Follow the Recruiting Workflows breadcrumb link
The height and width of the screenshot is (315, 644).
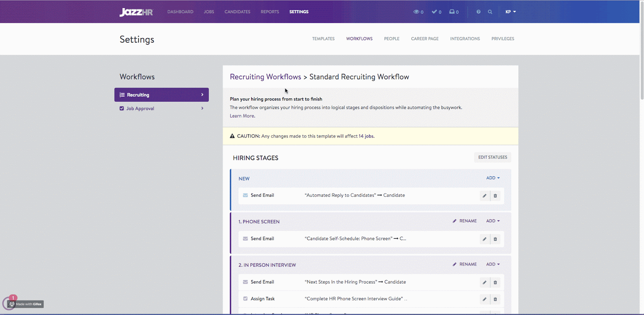(x=265, y=77)
